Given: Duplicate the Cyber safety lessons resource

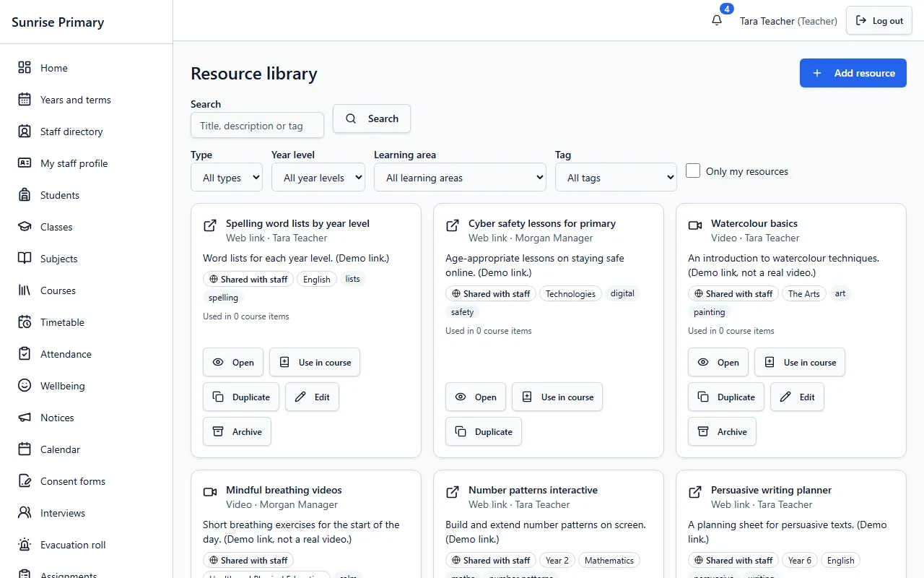Looking at the screenshot, I should tap(484, 431).
